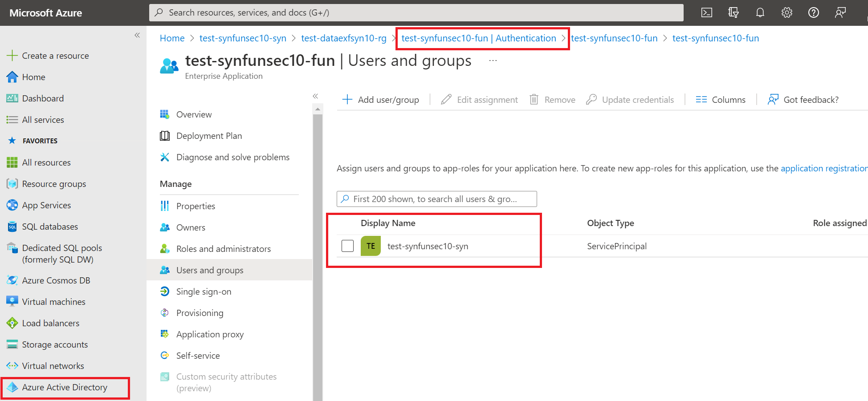The width and height of the screenshot is (868, 401).
Task: Open the more options ellipsis beside title
Action: pos(493,61)
